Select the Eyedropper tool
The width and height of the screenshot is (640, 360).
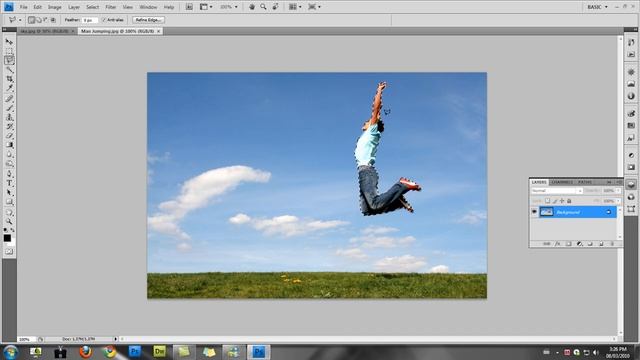pyautogui.click(x=9, y=88)
